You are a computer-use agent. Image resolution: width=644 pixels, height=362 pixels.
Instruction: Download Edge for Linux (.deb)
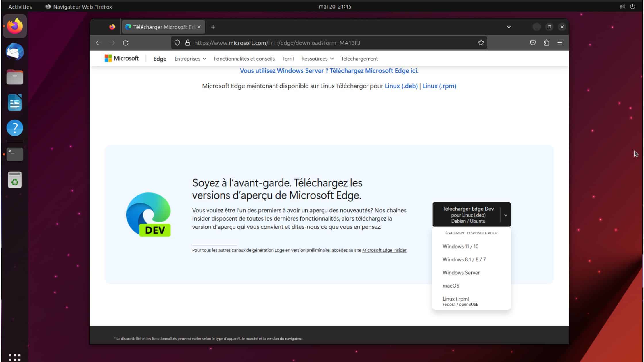click(x=401, y=86)
